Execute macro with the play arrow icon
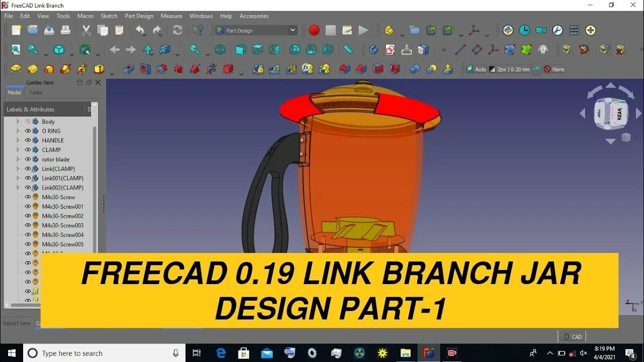The image size is (644, 362). (x=363, y=30)
